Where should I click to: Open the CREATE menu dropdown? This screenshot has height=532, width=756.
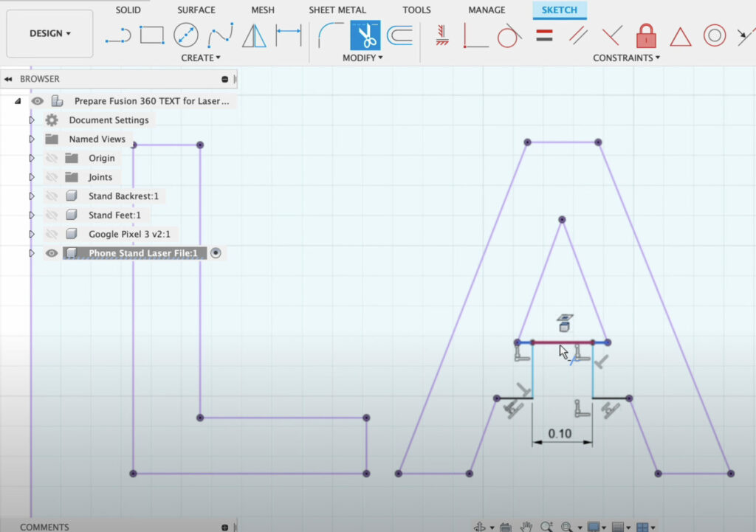(x=201, y=58)
